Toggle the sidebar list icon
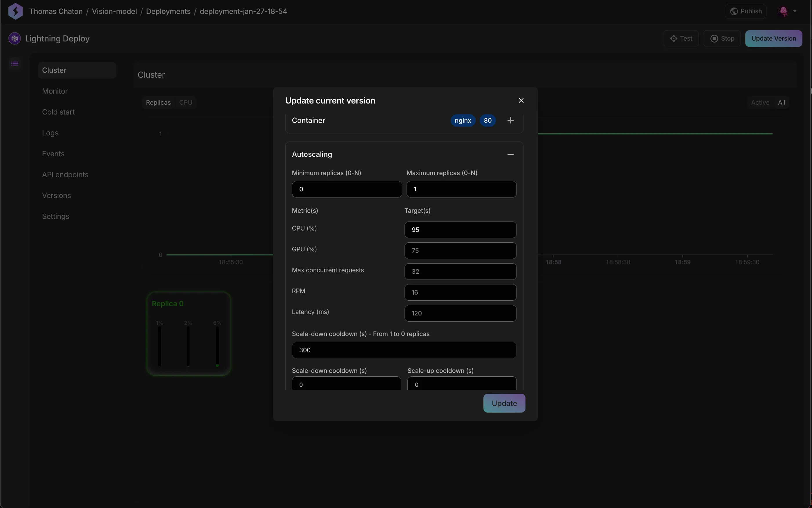Screen dimensions: 812x508 click(14, 63)
